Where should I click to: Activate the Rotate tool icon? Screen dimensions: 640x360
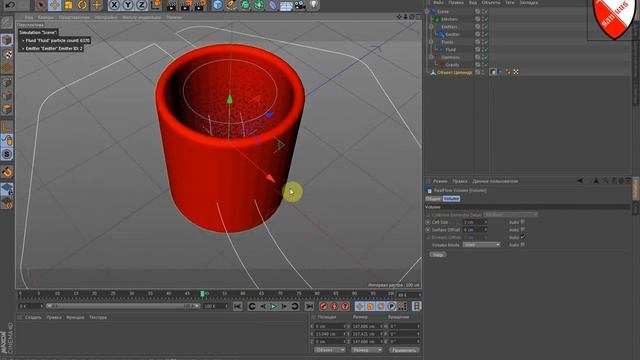[82, 5]
